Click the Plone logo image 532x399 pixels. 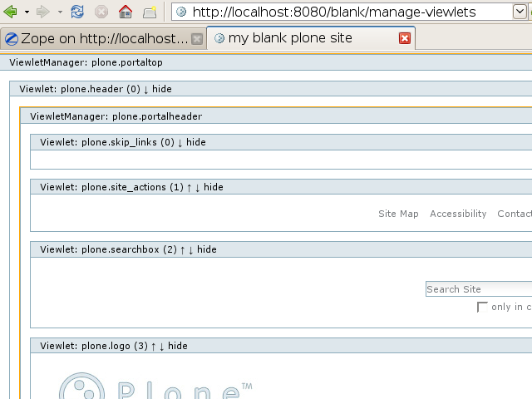(x=155, y=386)
